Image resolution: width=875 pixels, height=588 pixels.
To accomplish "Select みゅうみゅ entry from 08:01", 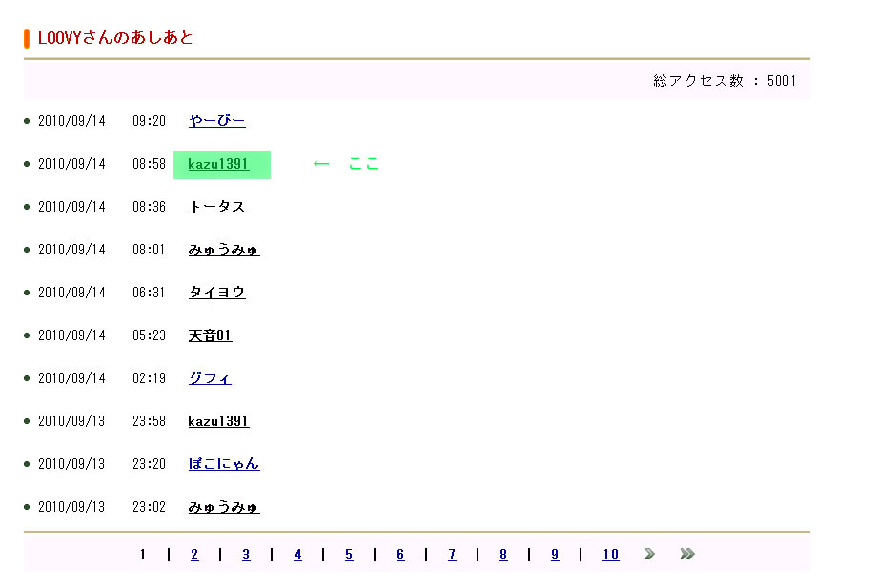I will pos(223,250).
